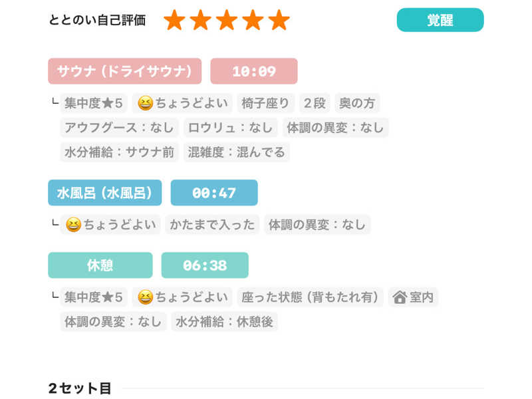Click the smiley emoji in the 水風呂 row

tap(73, 225)
